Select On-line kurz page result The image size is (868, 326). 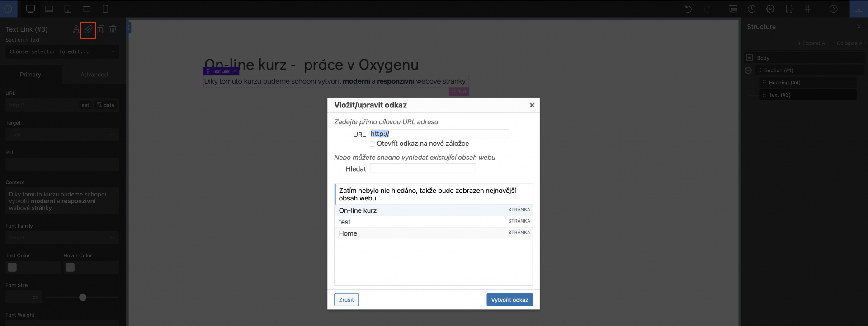click(x=434, y=210)
